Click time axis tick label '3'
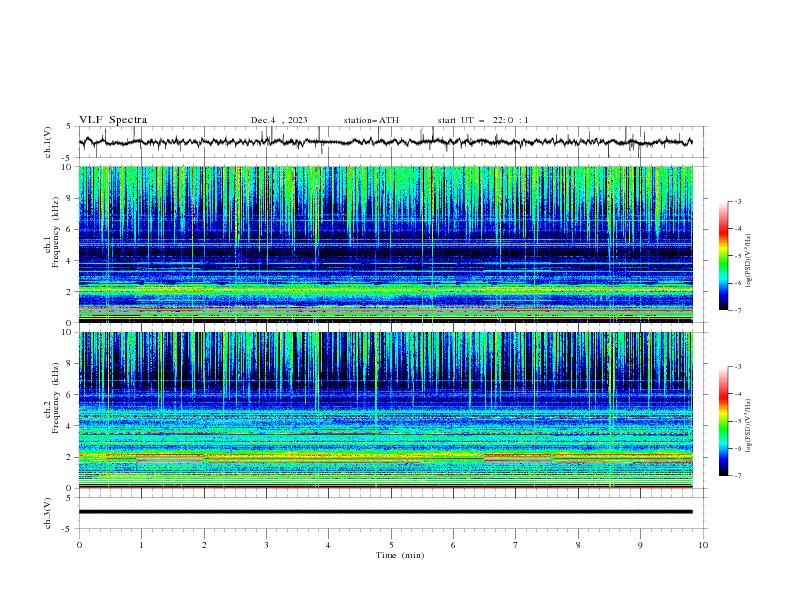Screen dimensions: 792x612 [x=266, y=545]
